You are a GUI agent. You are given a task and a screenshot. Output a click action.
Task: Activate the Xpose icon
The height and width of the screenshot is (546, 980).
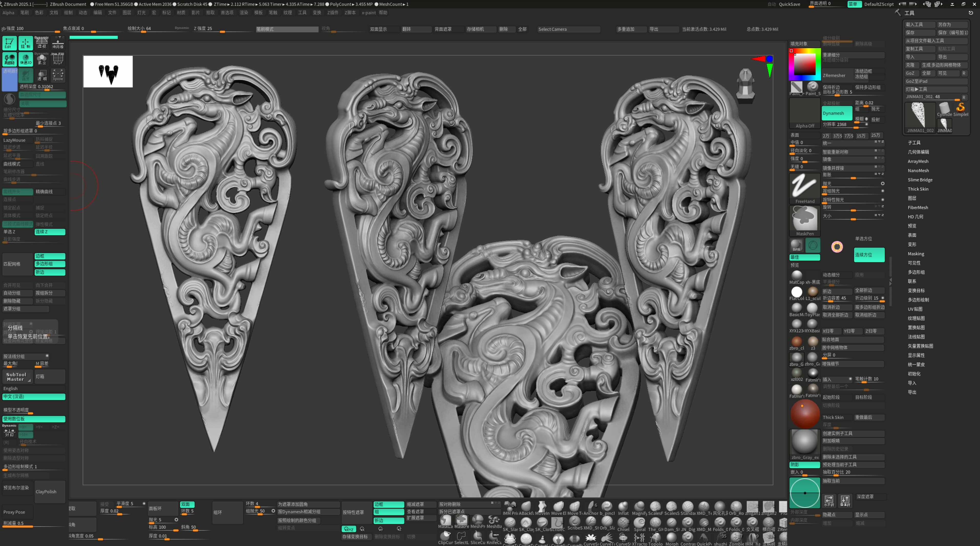click(x=58, y=75)
